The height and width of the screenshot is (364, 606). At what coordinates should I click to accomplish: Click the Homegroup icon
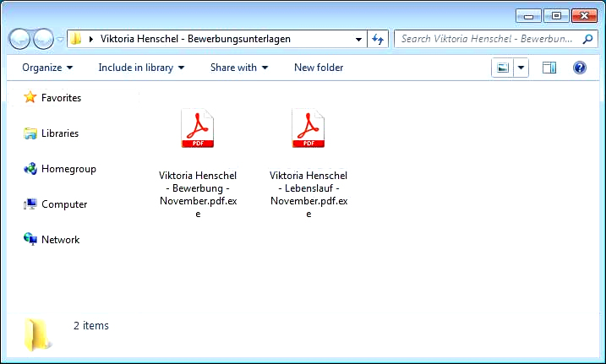[x=30, y=169]
